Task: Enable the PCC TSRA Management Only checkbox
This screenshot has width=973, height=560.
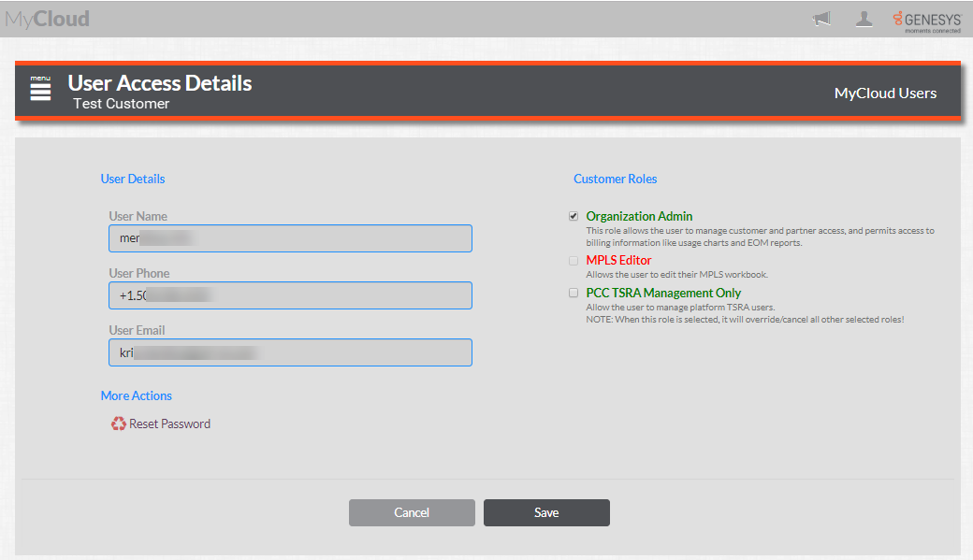Action: pos(574,293)
